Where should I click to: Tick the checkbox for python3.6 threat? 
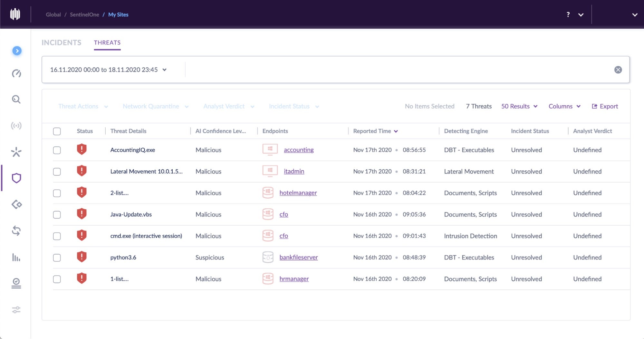pyautogui.click(x=57, y=258)
